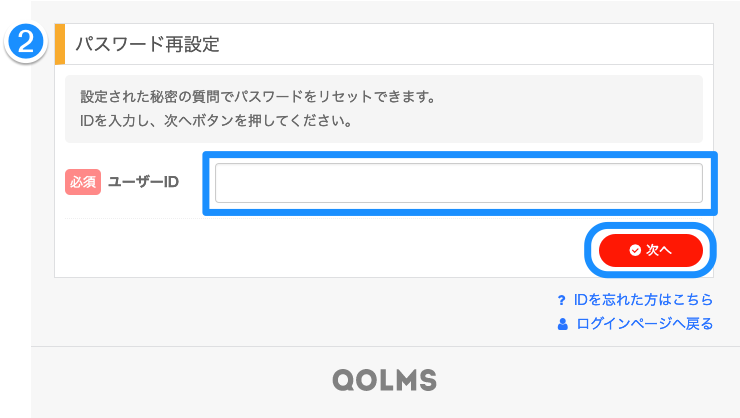This screenshot has width=740, height=418.
Task: Click the ユーザーID field label
Action: click(143, 183)
